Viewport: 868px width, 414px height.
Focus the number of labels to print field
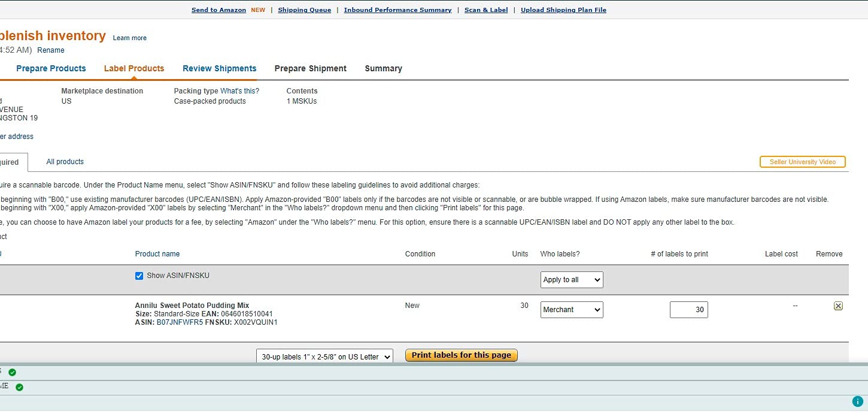pyautogui.click(x=688, y=310)
